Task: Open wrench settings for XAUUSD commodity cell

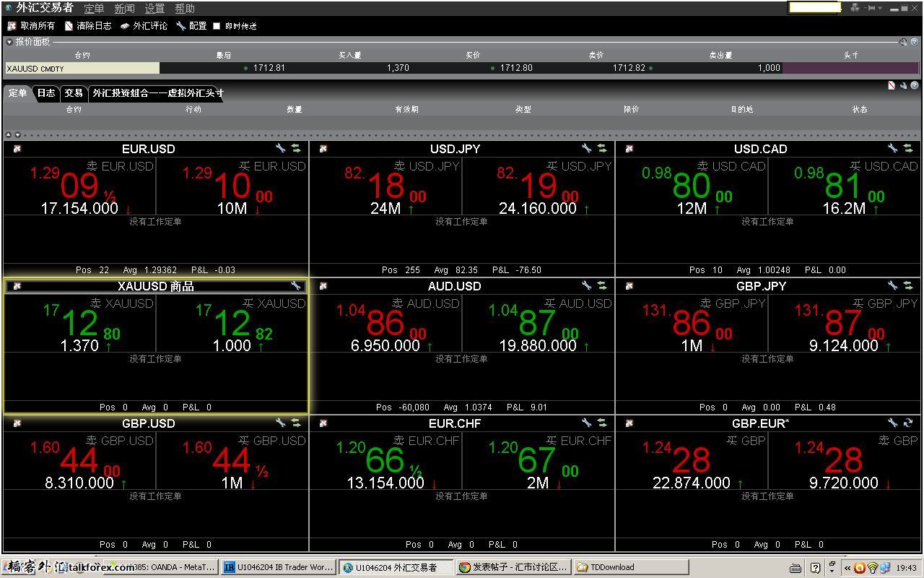Action: [x=295, y=286]
